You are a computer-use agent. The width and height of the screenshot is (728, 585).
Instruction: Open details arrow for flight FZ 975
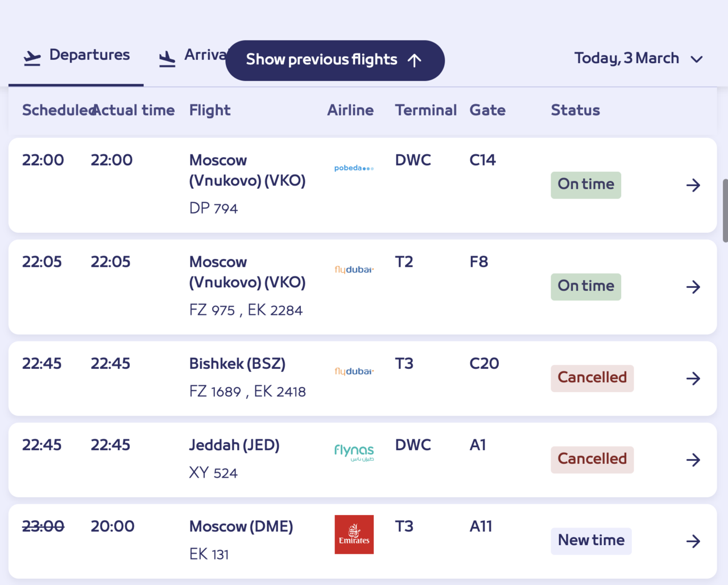pyautogui.click(x=693, y=287)
